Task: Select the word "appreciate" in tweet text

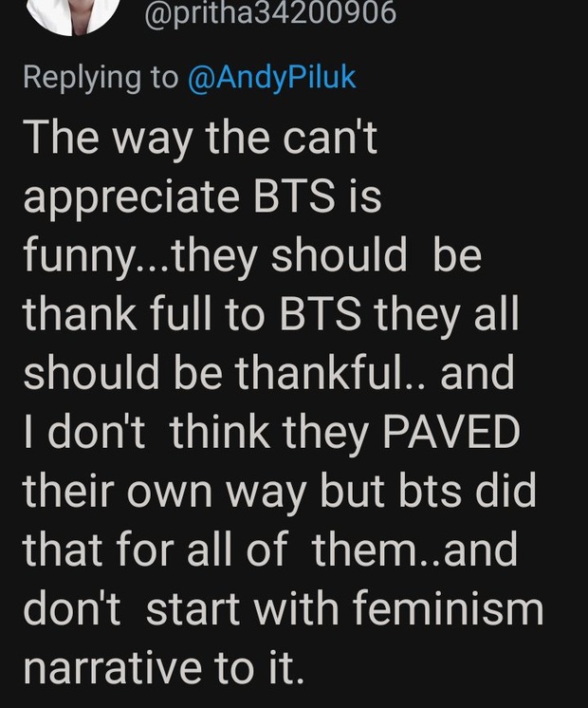Action: point(131,199)
